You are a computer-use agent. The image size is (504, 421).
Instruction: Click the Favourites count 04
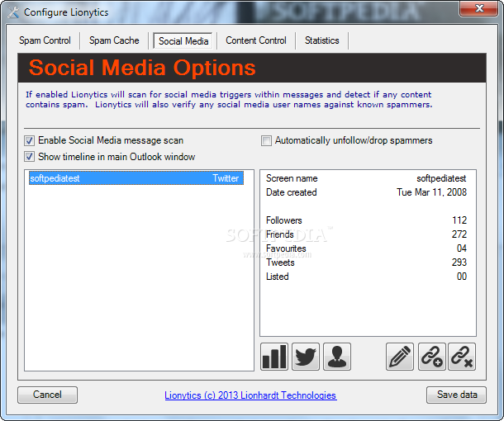point(462,248)
